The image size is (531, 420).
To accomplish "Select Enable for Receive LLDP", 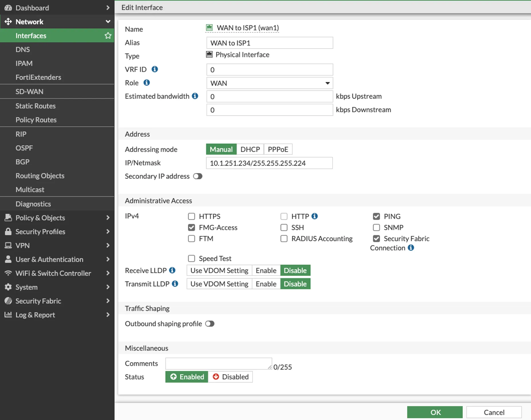I will [x=266, y=270].
